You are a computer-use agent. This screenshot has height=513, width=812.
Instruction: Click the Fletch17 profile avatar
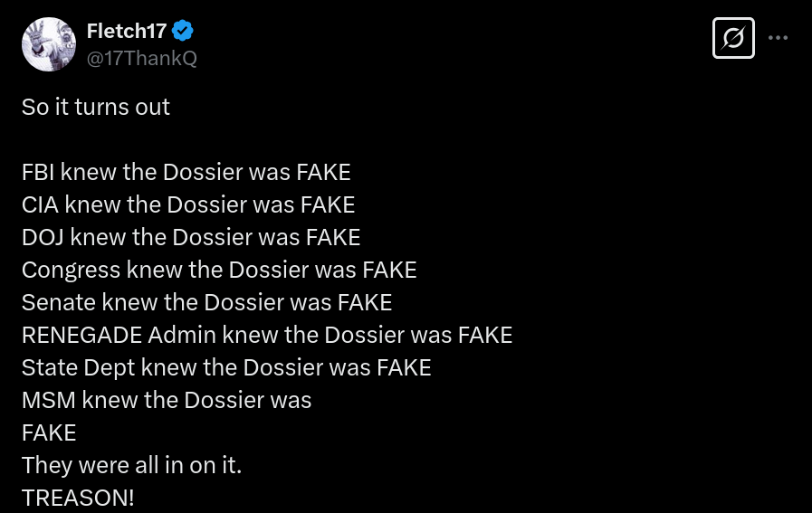[x=49, y=44]
